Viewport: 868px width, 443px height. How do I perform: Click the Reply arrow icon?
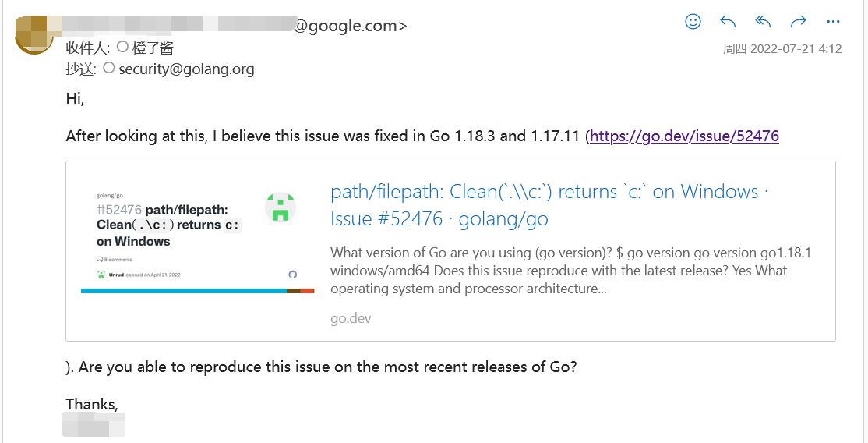point(728,22)
